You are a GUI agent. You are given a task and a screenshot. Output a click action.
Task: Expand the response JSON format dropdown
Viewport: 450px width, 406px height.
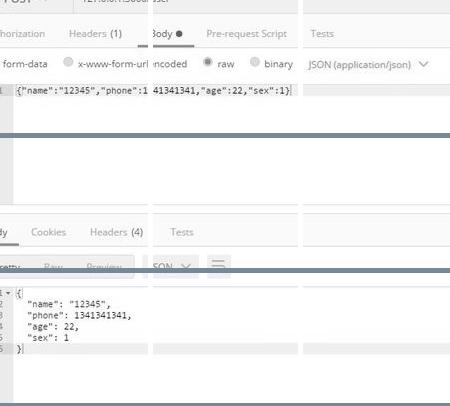(x=172, y=266)
